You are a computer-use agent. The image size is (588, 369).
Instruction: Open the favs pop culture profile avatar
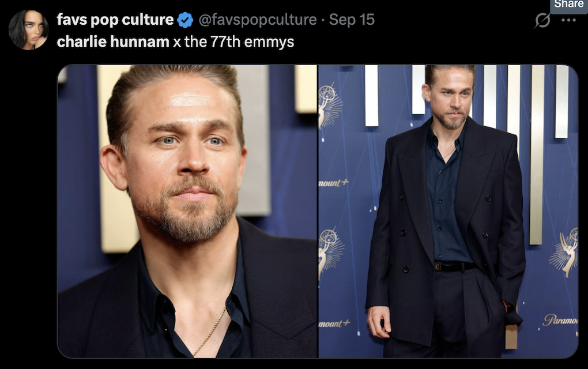(28, 29)
